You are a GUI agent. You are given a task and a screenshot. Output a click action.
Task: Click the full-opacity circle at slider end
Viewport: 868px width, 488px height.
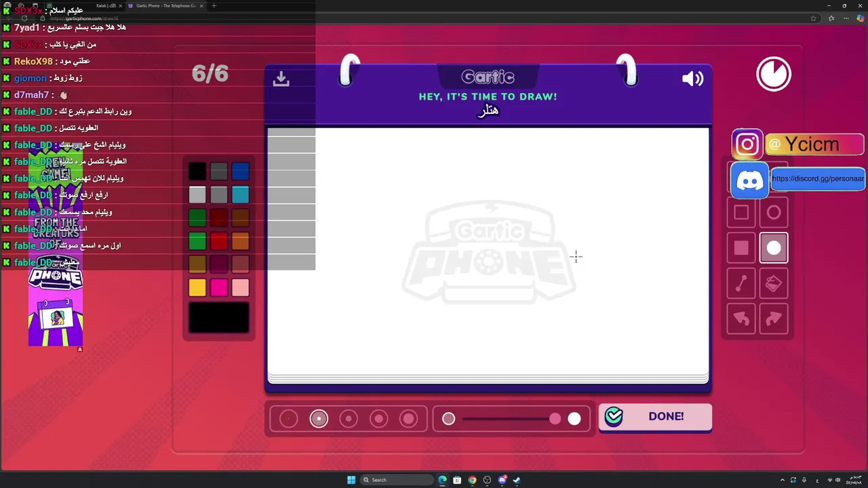click(574, 419)
